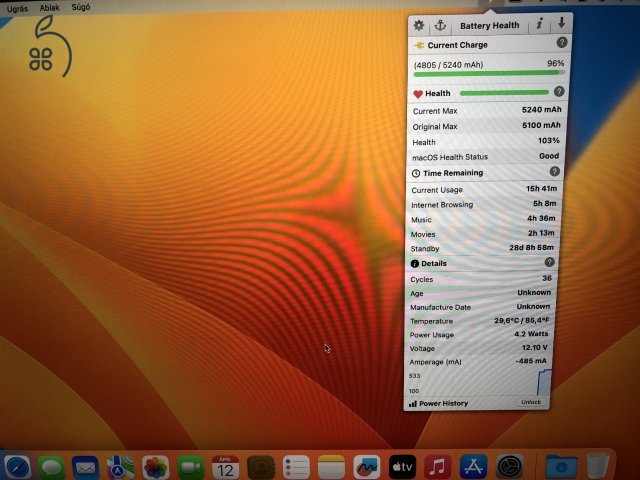This screenshot has height=480, width=640.
Task: Open help for Details section
Action: point(549,262)
